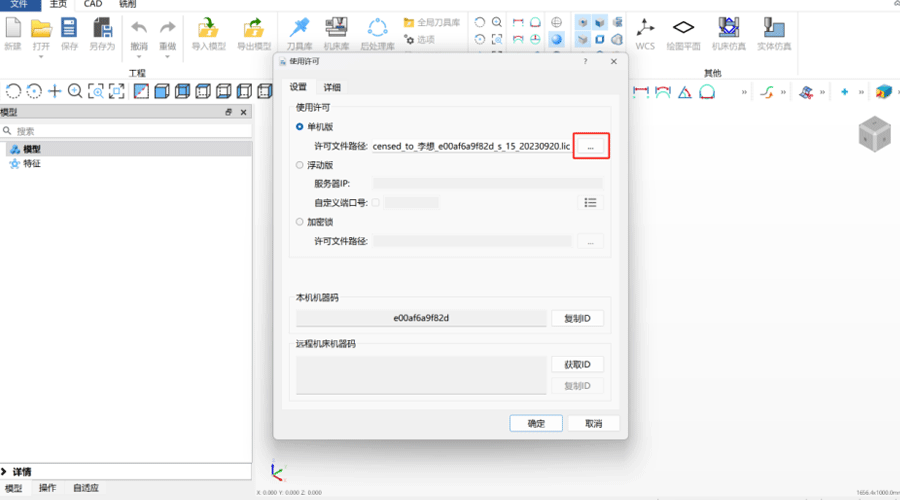Click the 确定 button
The width and height of the screenshot is (900, 500).
[x=536, y=424]
